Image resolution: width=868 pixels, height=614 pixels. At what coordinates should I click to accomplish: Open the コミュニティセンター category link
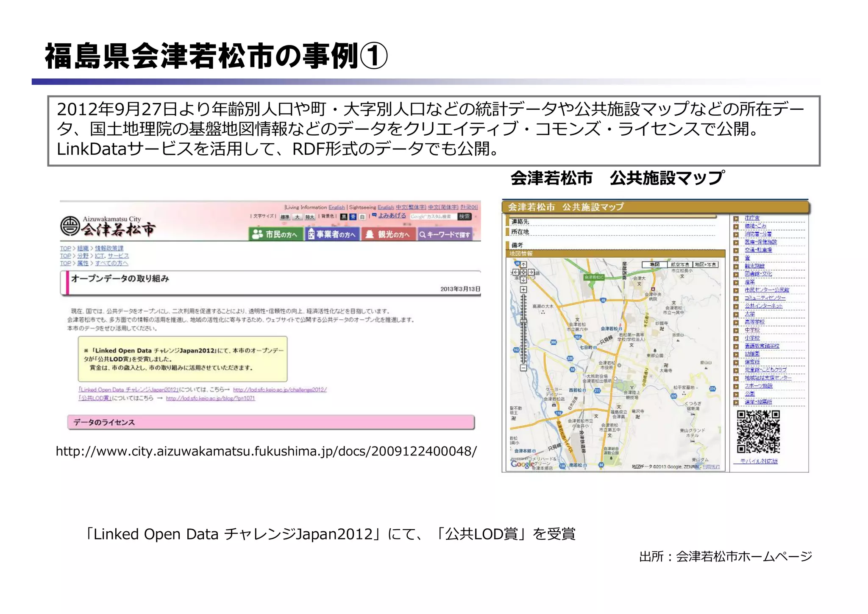coord(765,298)
